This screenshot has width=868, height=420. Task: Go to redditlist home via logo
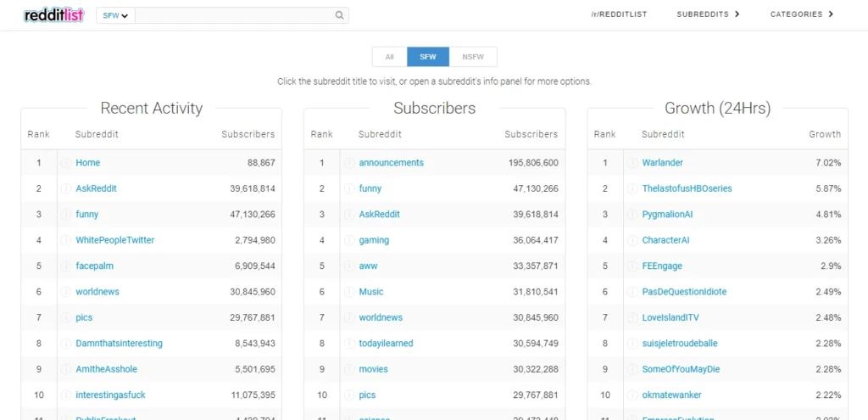point(53,15)
